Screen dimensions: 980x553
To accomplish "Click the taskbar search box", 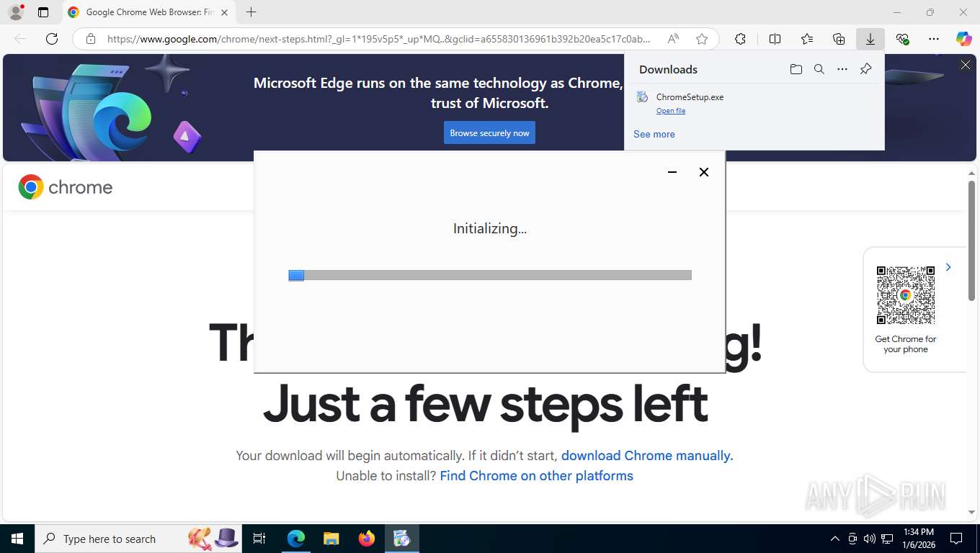I will pos(137,539).
